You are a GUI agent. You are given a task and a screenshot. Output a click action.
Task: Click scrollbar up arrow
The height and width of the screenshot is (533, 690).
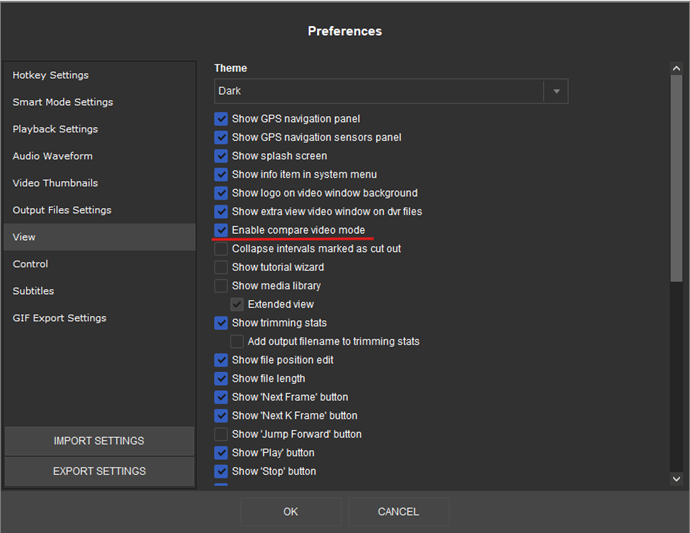[676, 68]
